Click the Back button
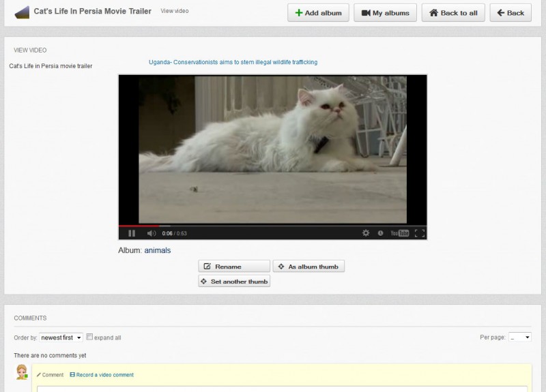This screenshot has height=392, width=546. [x=511, y=13]
